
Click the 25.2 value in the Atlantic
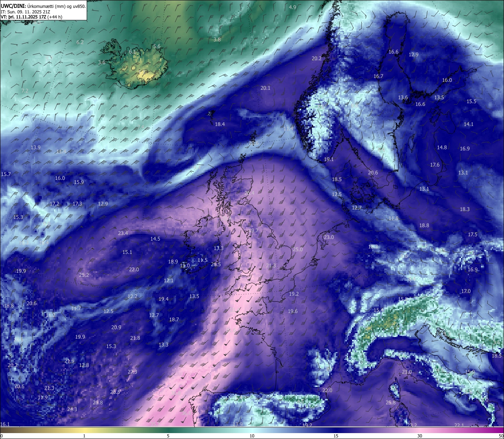click(84, 275)
